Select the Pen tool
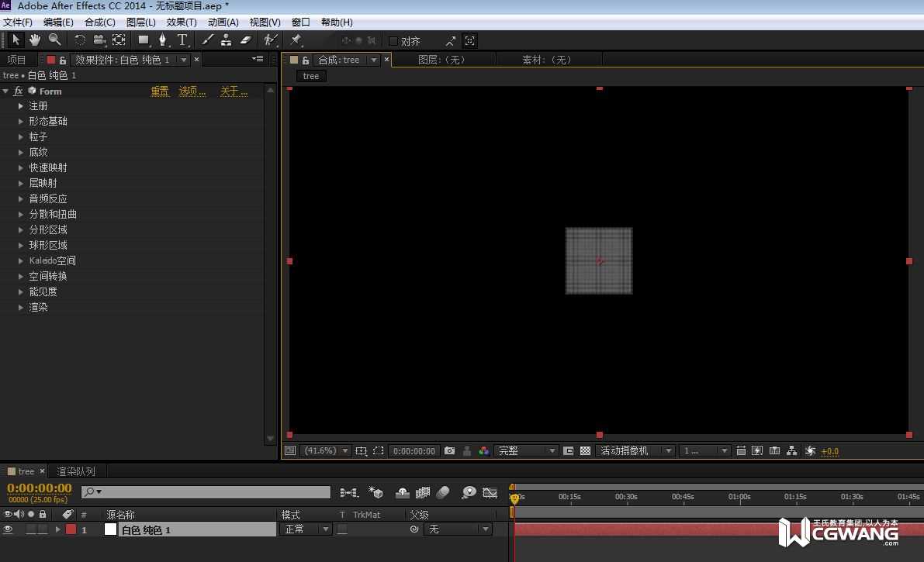The image size is (924, 562). click(162, 40)
